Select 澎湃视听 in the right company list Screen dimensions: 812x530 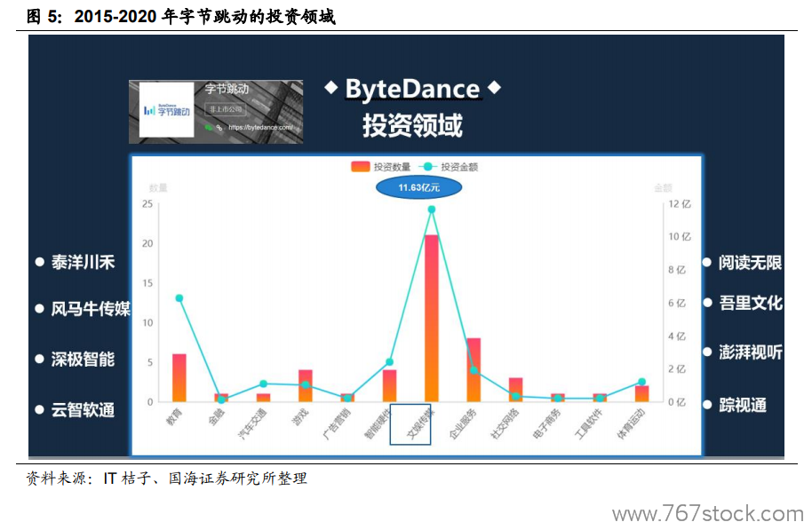750,352
